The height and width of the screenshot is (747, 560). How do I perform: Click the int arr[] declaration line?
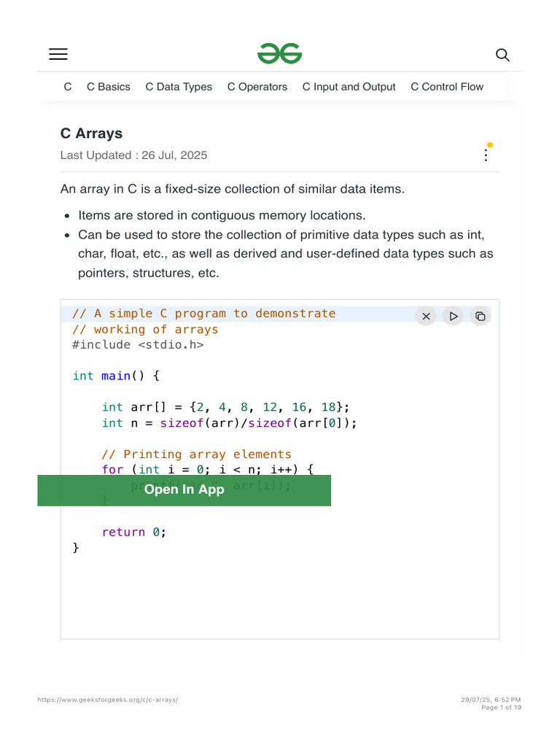click(225, 407)
